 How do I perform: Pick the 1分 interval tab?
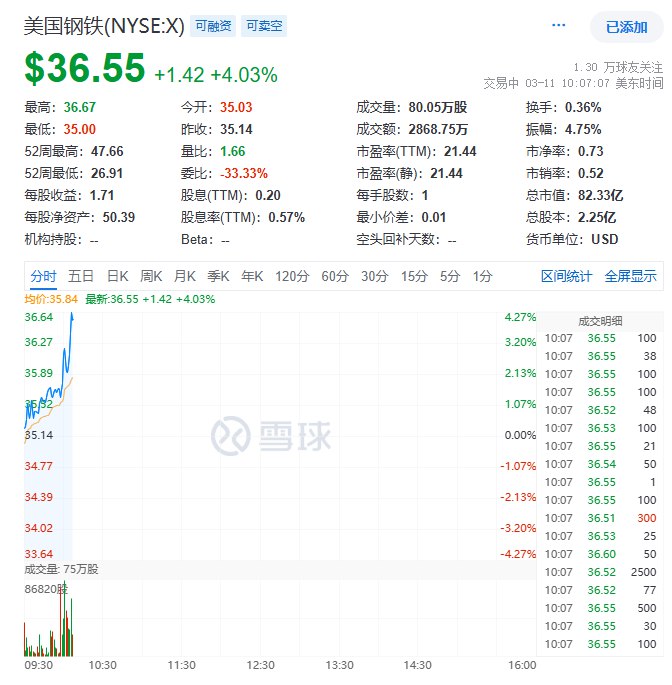(482, 276)
